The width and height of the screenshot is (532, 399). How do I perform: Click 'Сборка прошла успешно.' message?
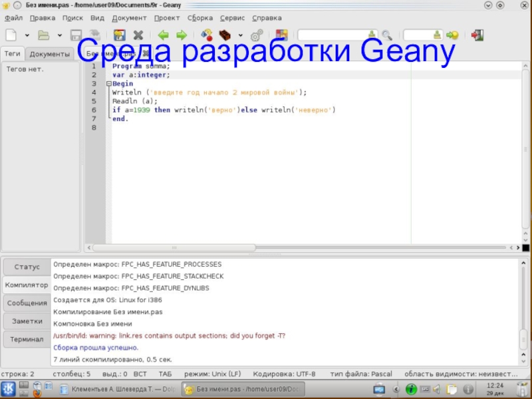(x=96, y=348)
